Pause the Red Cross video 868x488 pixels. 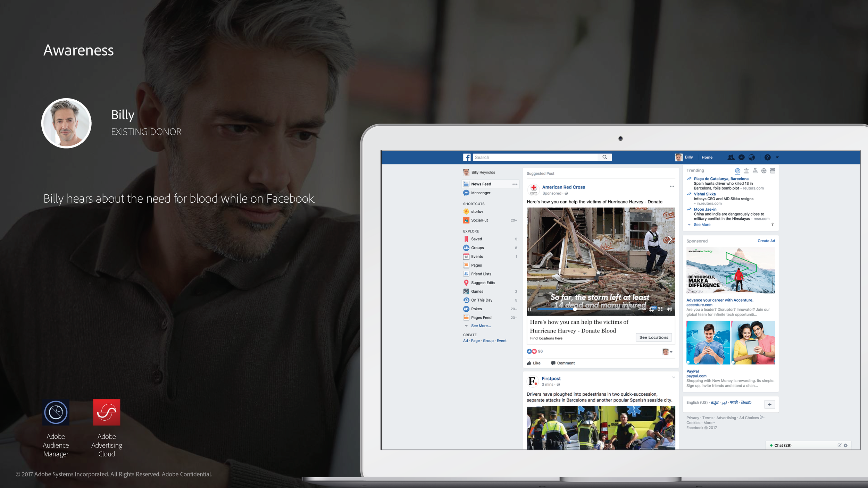point(529,309)
